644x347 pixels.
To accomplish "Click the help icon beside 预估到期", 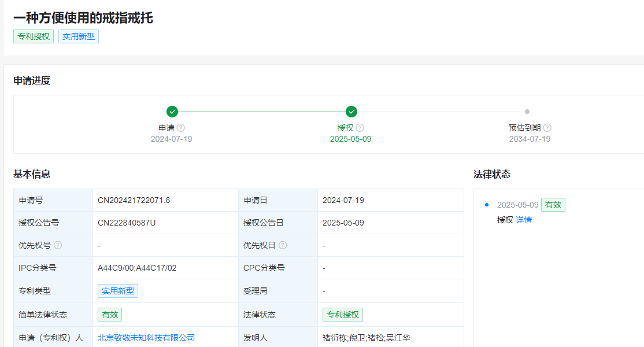I will pos(547,128).
